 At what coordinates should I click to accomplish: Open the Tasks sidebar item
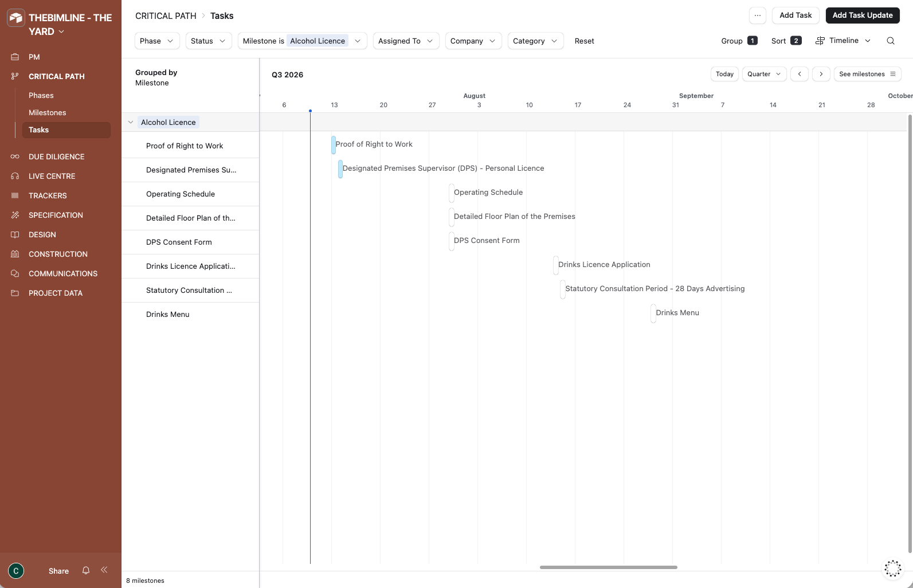pyautogui.click(x=66, y=130)
